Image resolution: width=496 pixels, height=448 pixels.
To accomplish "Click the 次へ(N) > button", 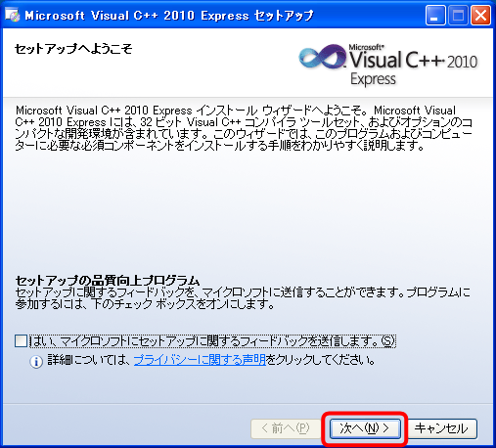I will pos(365,428).
